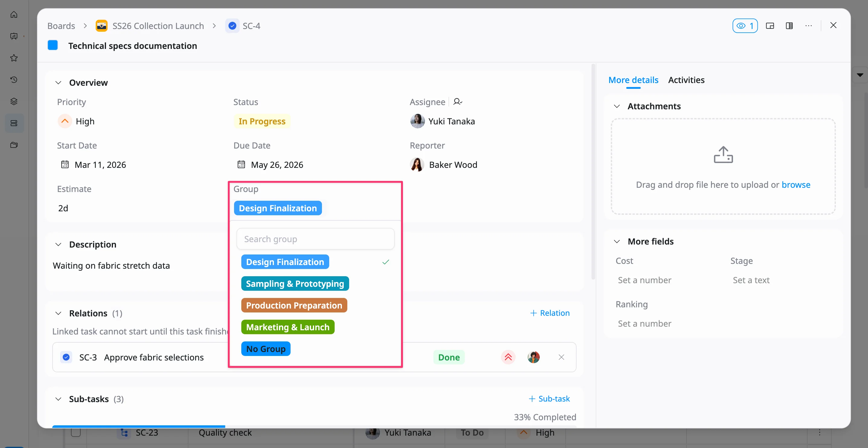Set a text for Stage
868x448 pixels.
click(x=751, y=280)
